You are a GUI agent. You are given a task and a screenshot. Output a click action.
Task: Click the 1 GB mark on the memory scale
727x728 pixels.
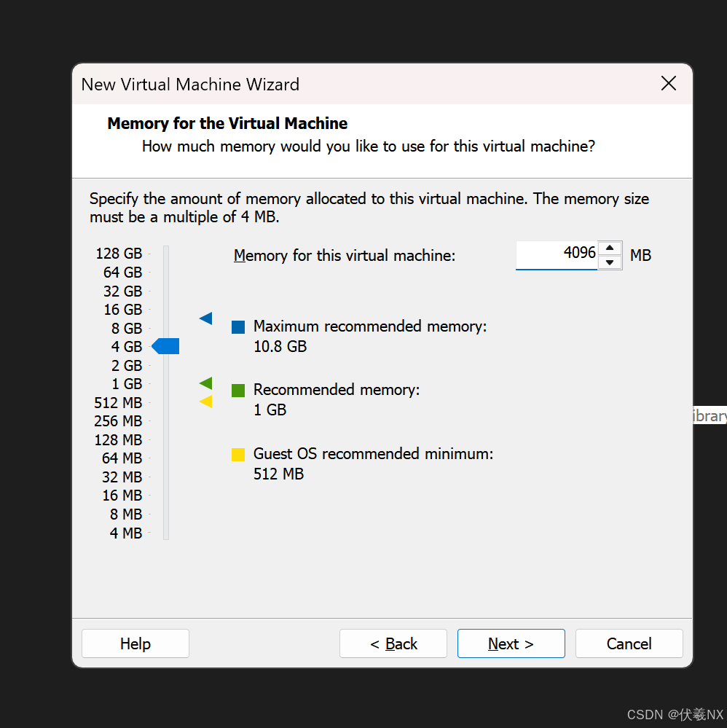[127, 383]
